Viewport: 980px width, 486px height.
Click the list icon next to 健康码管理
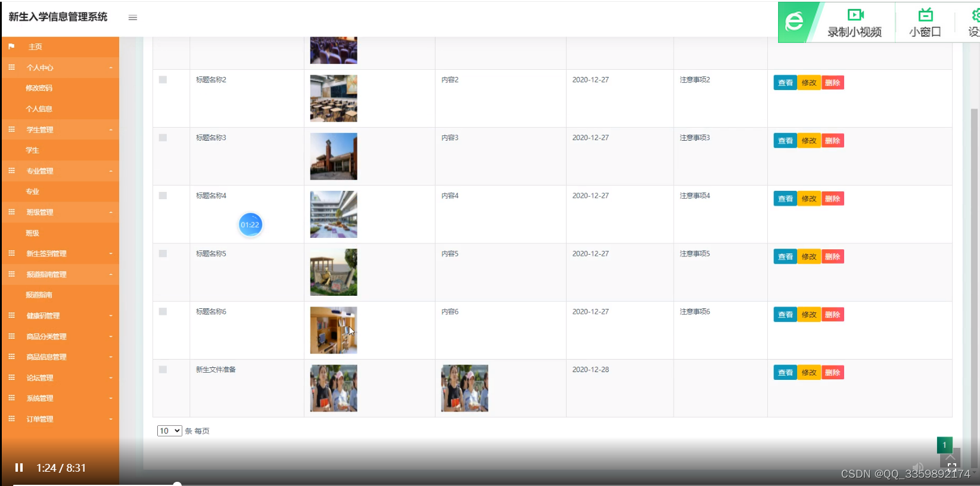(x=11, y=315)
